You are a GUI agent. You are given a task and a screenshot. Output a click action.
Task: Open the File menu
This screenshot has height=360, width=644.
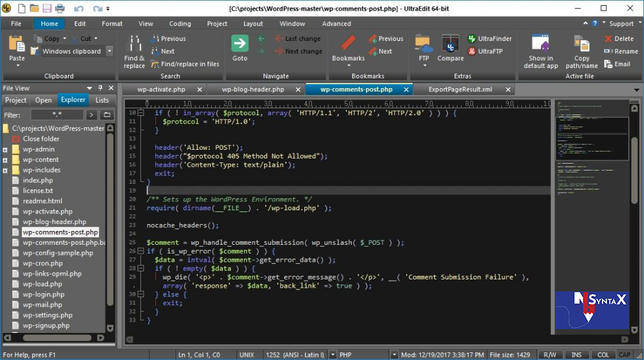tap(16, 23)
